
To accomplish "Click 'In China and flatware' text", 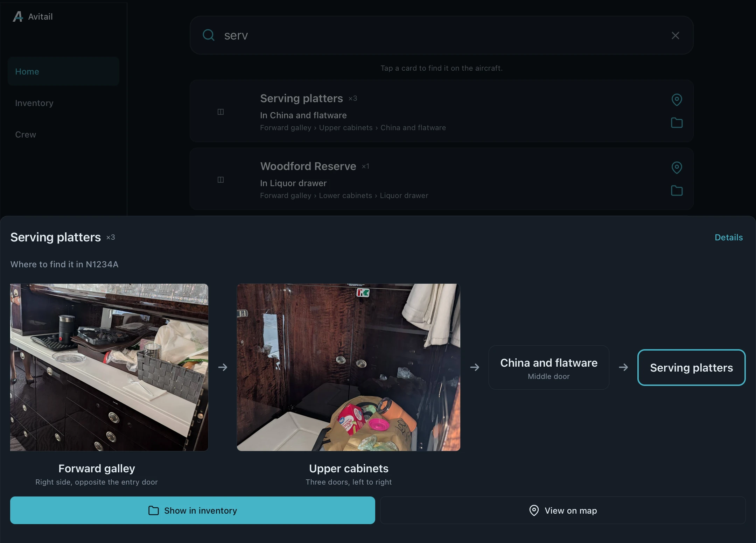I will [303, 115].
